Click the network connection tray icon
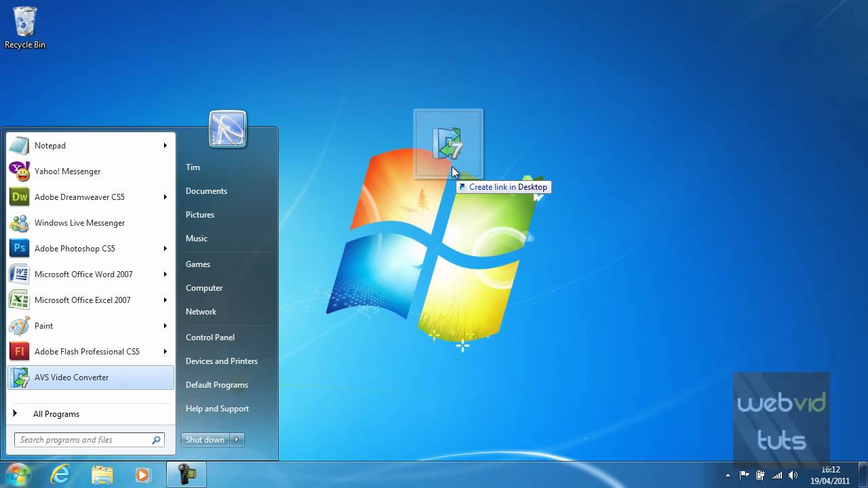The image size is (868, 488). [777, 475]
